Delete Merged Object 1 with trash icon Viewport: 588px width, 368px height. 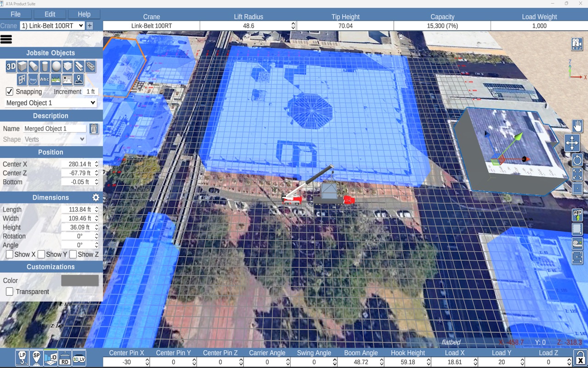[94, 129]
